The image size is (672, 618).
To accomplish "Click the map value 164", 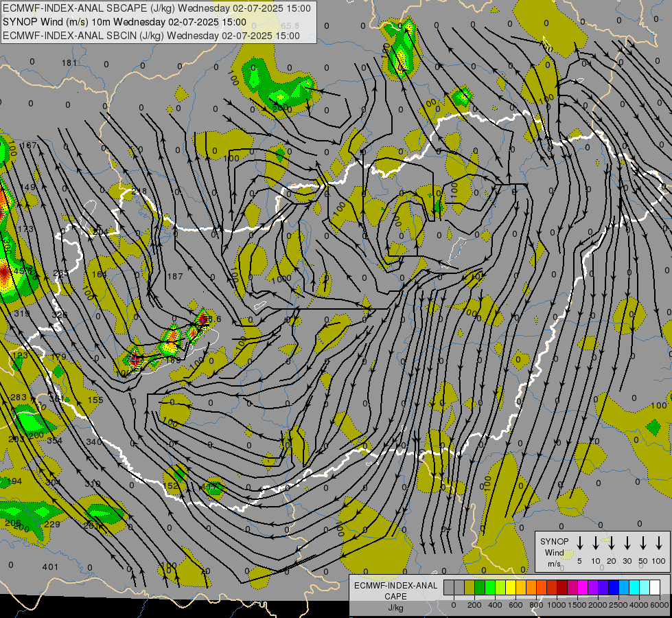I will pos(99,274).
